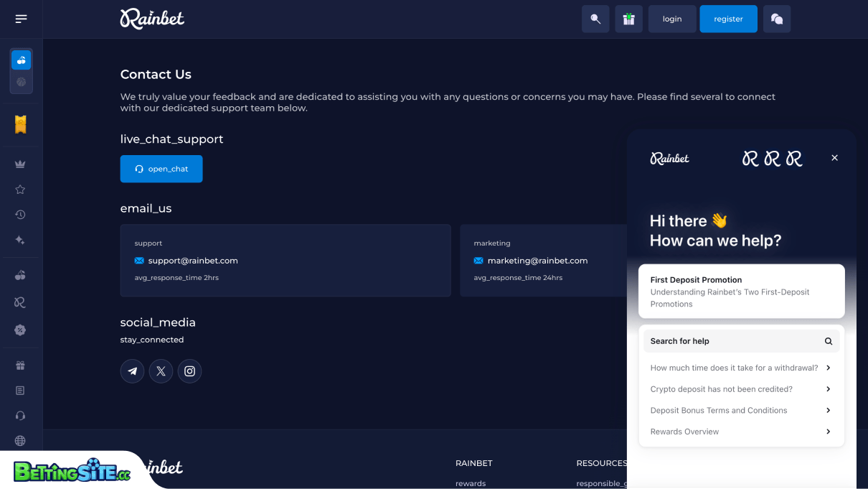Click the marketing@rainbet.com email address
This screenshot has width=868, height=489.
point(537,261)
